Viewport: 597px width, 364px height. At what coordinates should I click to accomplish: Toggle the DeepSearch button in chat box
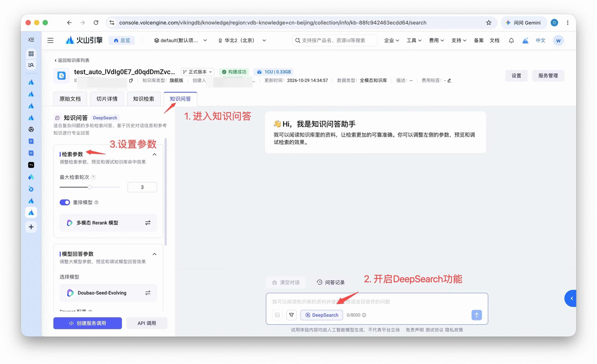point(321,315)
